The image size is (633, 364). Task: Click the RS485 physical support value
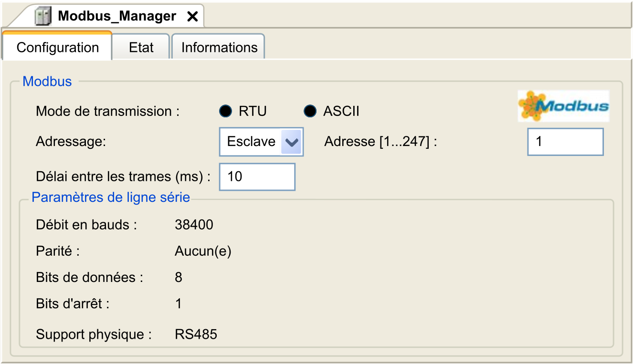tap(196, 334)
